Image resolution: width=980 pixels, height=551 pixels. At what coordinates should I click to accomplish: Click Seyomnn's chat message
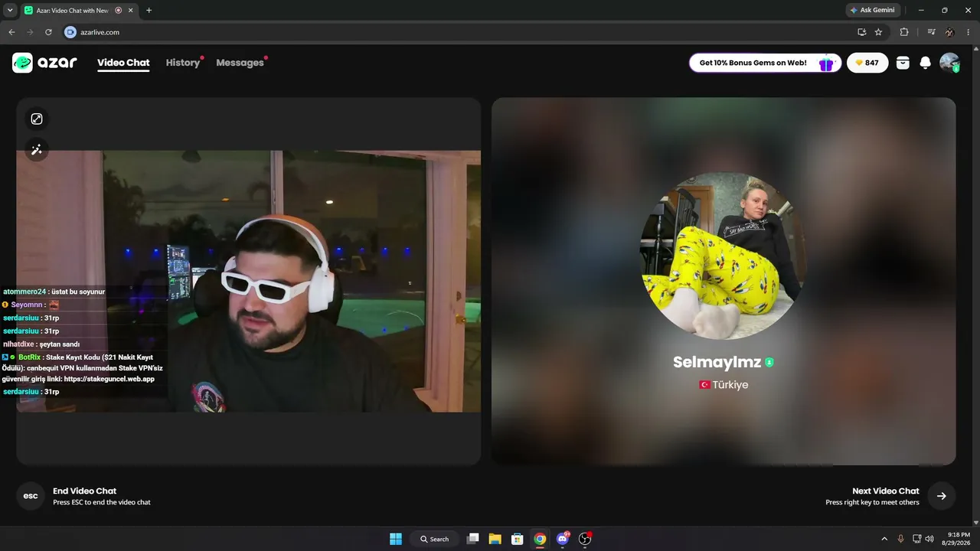click(x=31, y=305)
